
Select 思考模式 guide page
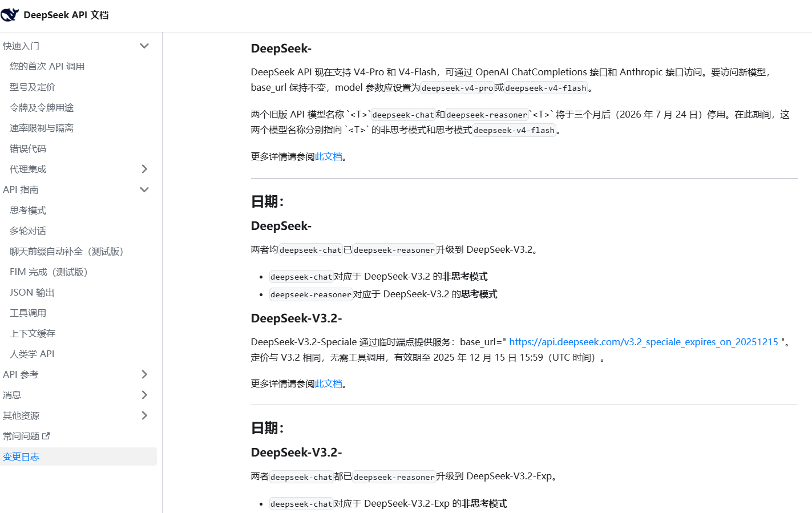[x=28, y=210]
